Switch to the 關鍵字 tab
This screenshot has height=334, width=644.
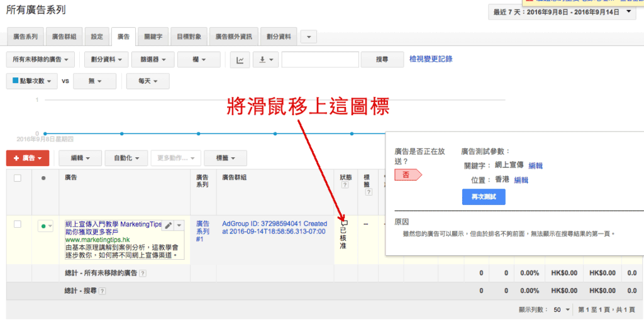point(153,36)
